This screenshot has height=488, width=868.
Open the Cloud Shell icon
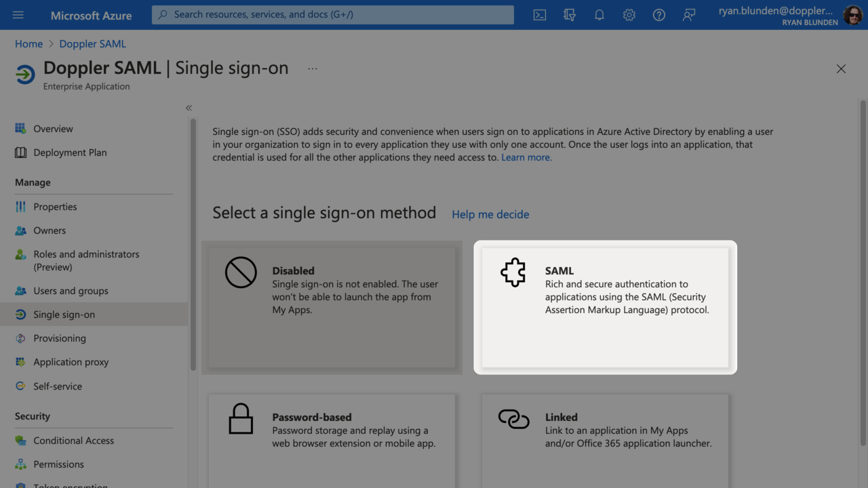[x=540, y=15]
